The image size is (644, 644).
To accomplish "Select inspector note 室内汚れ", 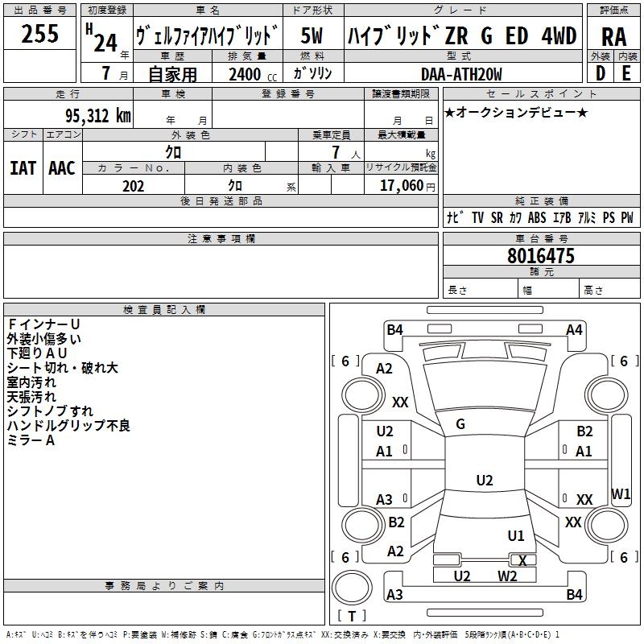I will 31,382.
